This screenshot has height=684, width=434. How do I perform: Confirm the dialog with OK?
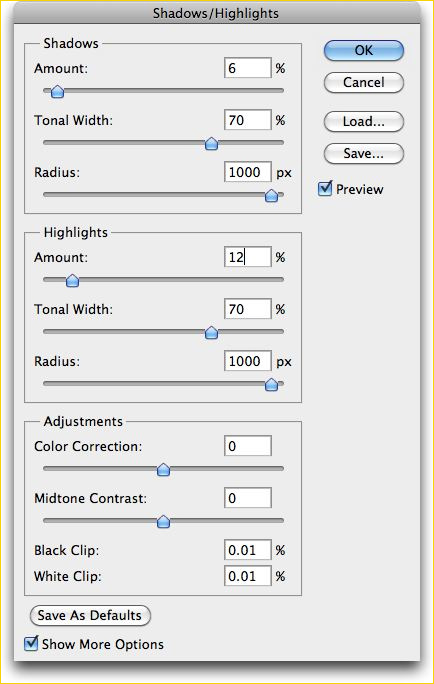(x=364, y=51)
